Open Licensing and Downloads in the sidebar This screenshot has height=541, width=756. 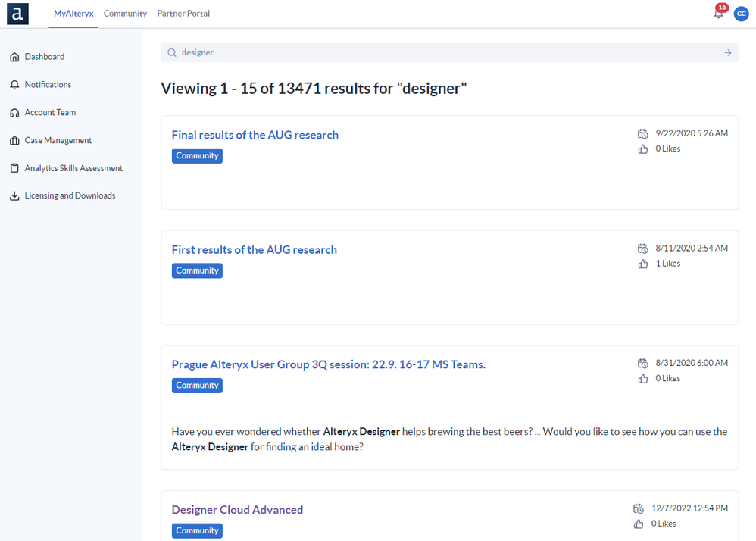tap(70, 195)
